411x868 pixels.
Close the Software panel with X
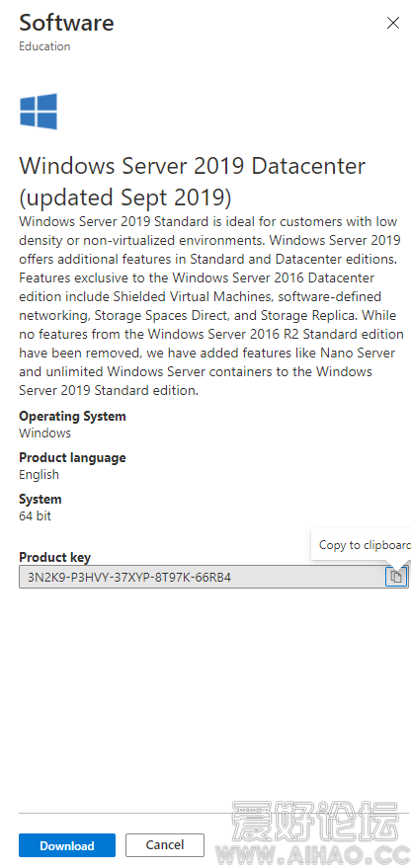[392, 23]
